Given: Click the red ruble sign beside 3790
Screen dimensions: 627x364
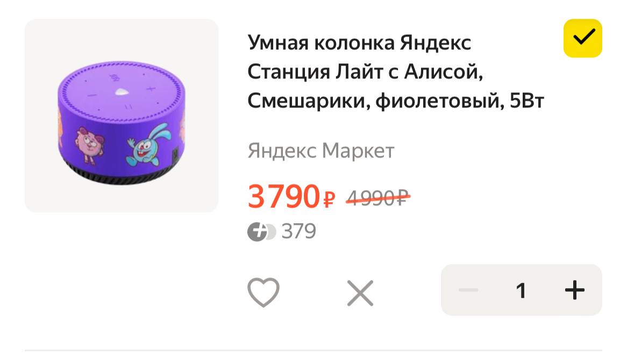Looking at the screenshot, I should (x=329, y=199).
